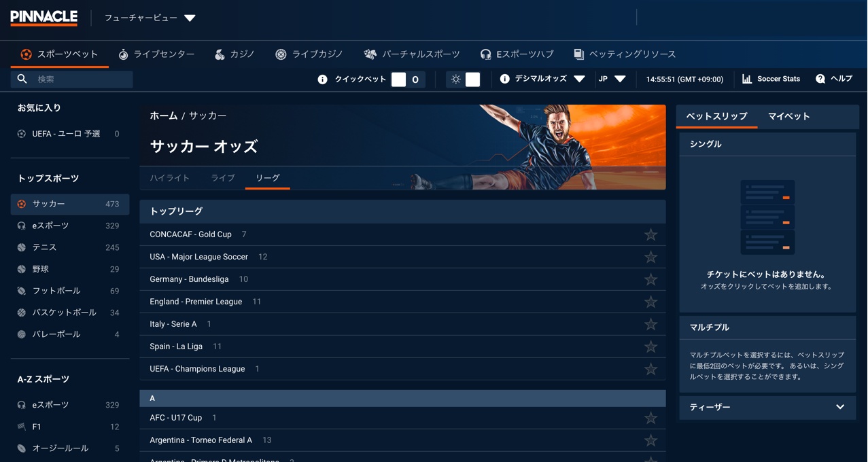Screen dimensions: 868x462
Task: Favorite England - Premier League star
Action: 650,302
